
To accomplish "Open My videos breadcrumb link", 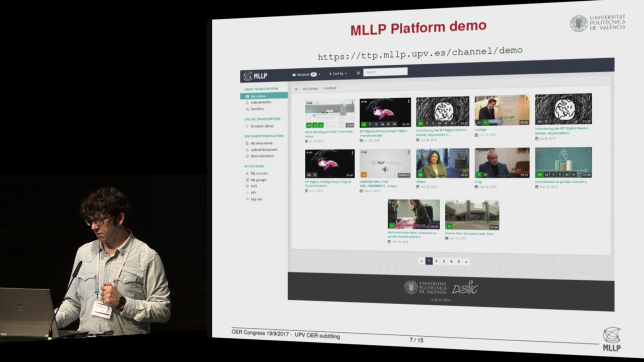I will point(310,88).
